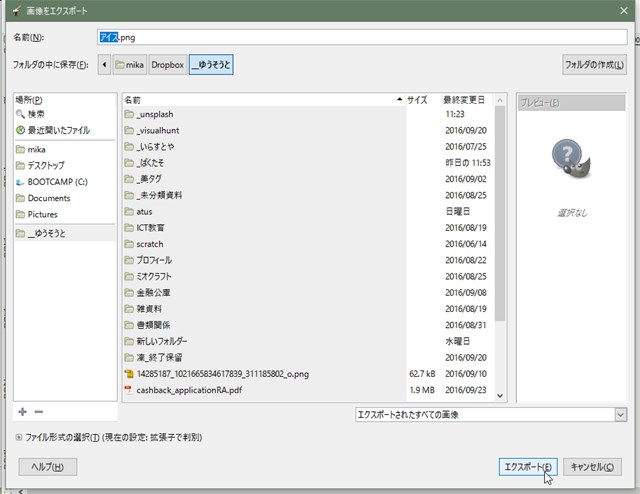Click the search icon in places sidebar

21,115
